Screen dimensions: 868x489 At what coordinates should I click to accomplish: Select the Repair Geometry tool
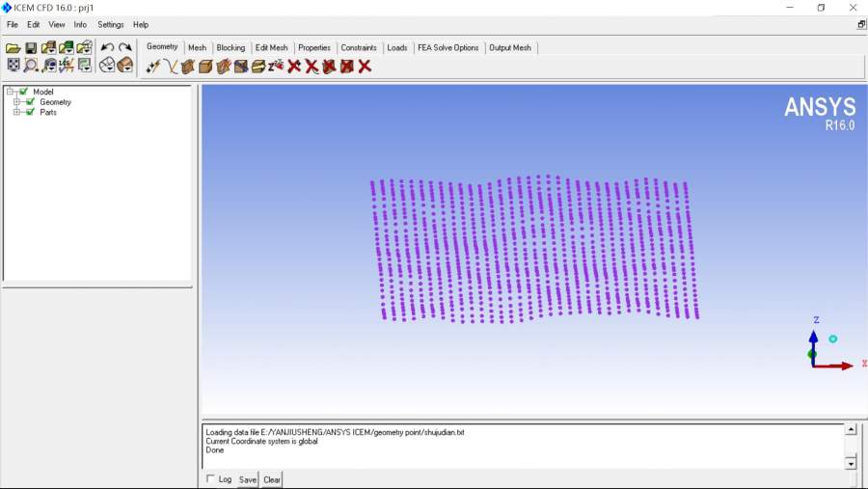click(241, 67)
